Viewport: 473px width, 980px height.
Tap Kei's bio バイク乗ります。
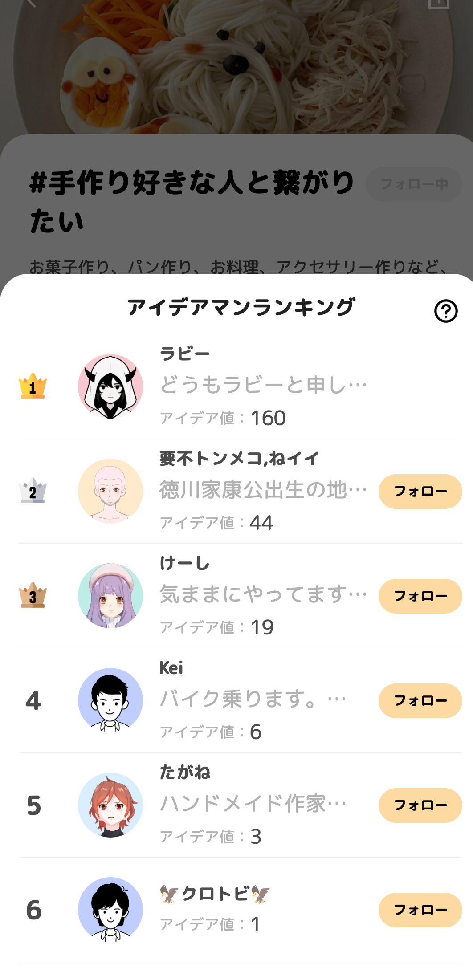point(252,699)
